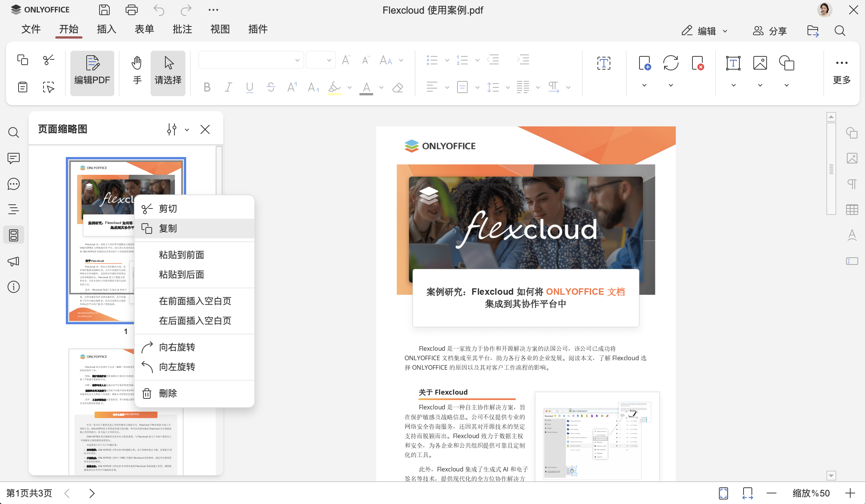Click the Undo arrow
Image resolution: width=865 pixels, height=504 pixels.
(159, 10)
